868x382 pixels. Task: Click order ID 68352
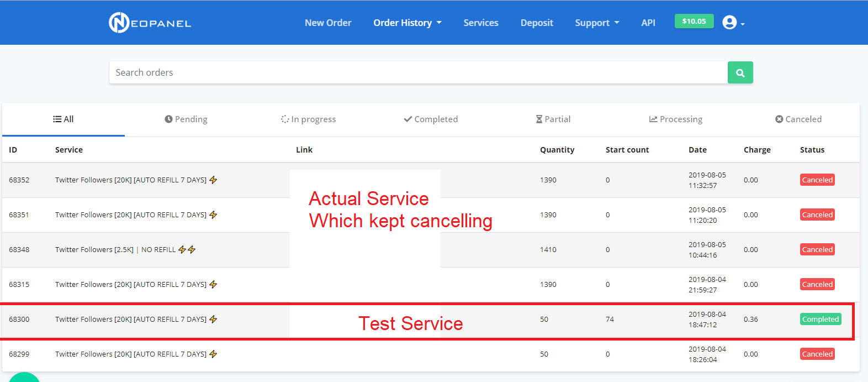click(19, 180)
